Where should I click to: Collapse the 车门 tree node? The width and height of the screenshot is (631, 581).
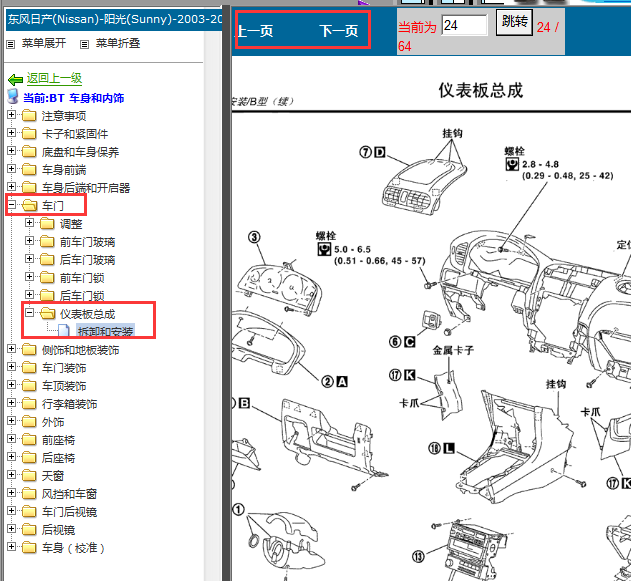pyautogui.click(x=11, y=205)
